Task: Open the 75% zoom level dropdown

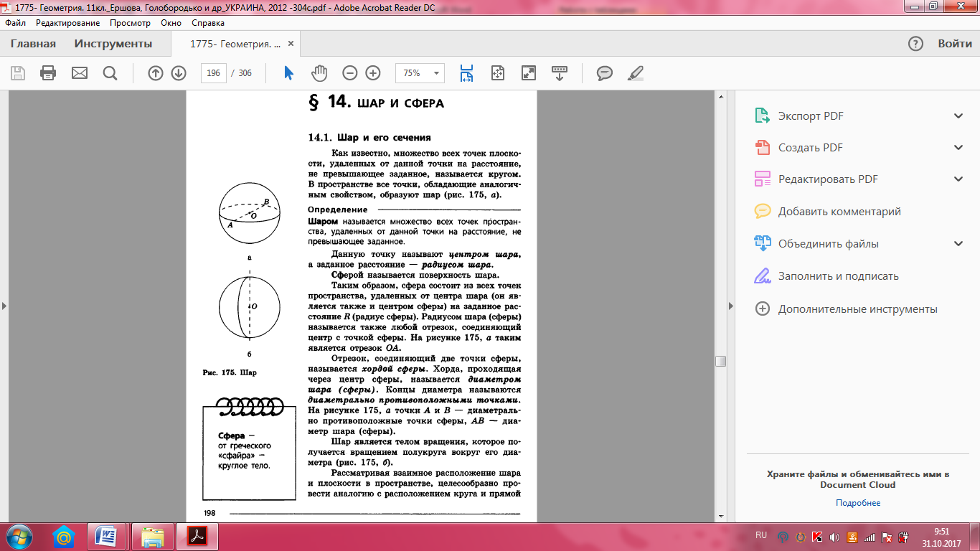Action: click(435, 73)
